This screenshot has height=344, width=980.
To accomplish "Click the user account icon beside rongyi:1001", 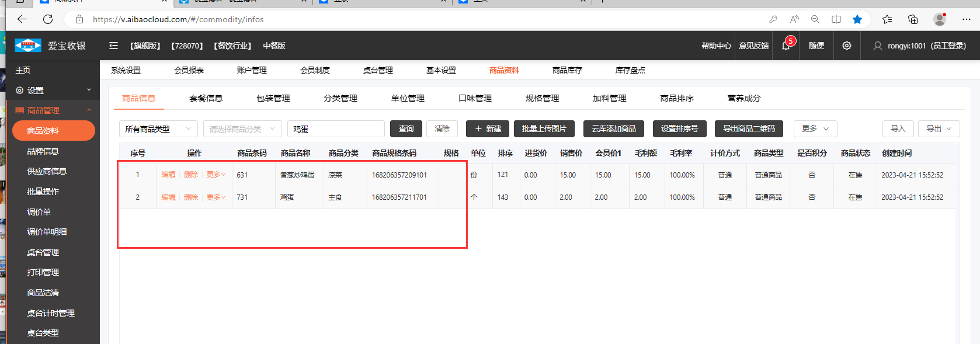I will 878,46.
